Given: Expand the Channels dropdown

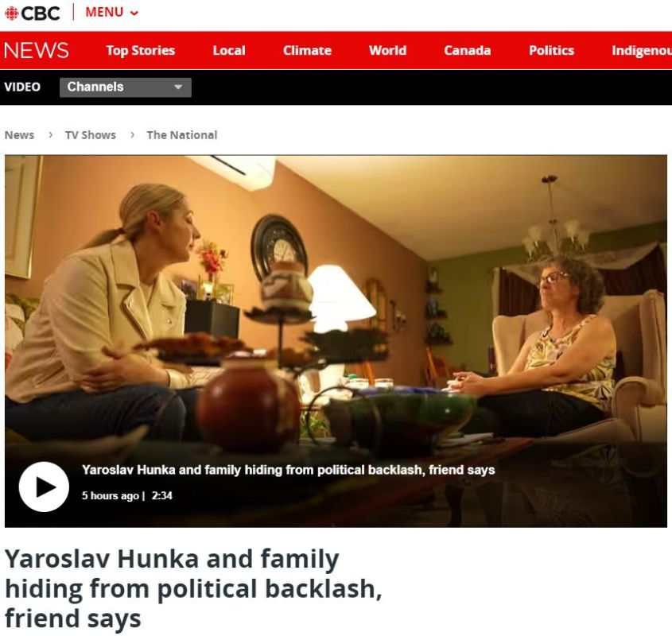Looking at the screenshot, I should point(126,87).
